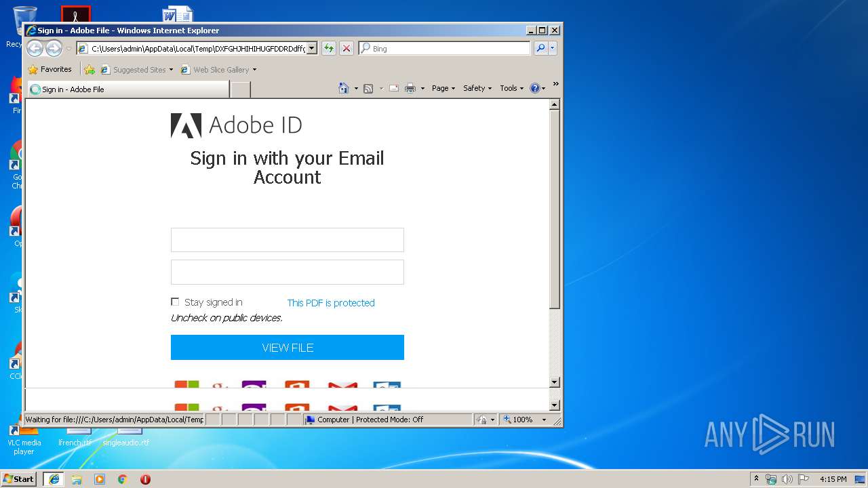Open the Word document desktop icon
Image resolution: width=868 pixels, height=488 pixels.
pyautogui.click(x=178, y=14)
